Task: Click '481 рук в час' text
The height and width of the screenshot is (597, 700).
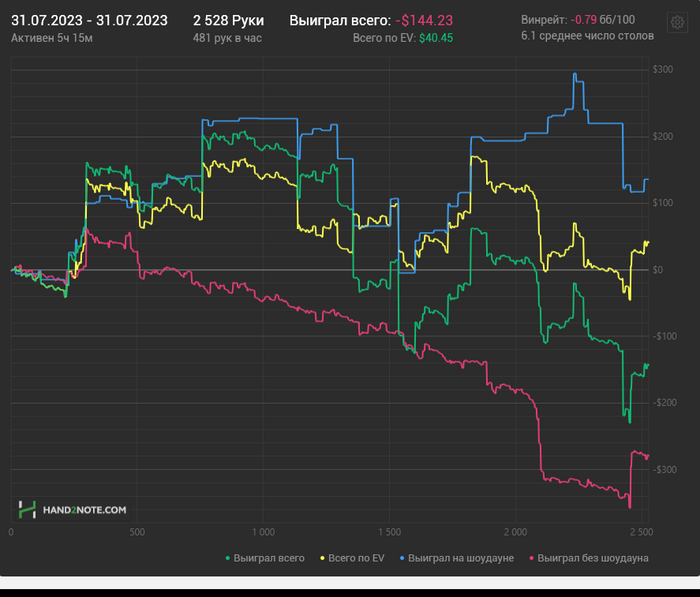Action: point(227,38)
